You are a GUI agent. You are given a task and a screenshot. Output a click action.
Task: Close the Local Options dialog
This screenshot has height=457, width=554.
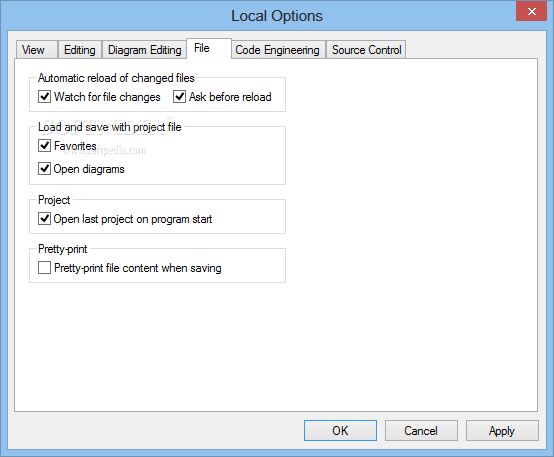pyautogui.click(x=531, y=11)
